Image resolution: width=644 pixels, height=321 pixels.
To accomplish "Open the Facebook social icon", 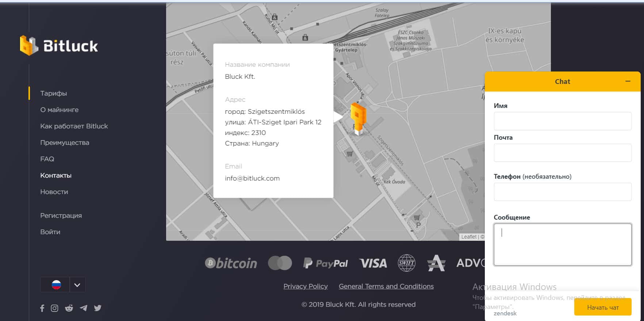I will pyautogui.click(x=42, y=308).
